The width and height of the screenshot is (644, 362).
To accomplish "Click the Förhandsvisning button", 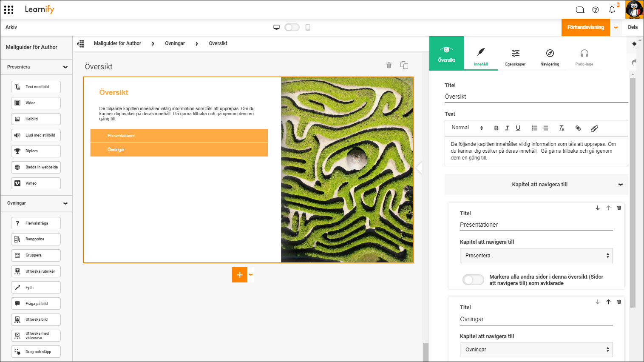I will pyautogui.click(x=586, y=27).
